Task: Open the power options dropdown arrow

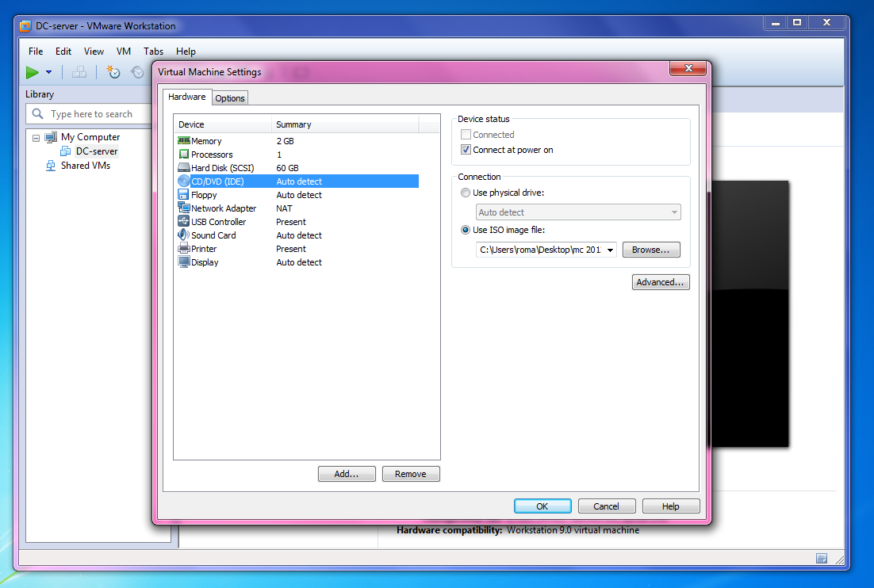Action: (48, 72)
